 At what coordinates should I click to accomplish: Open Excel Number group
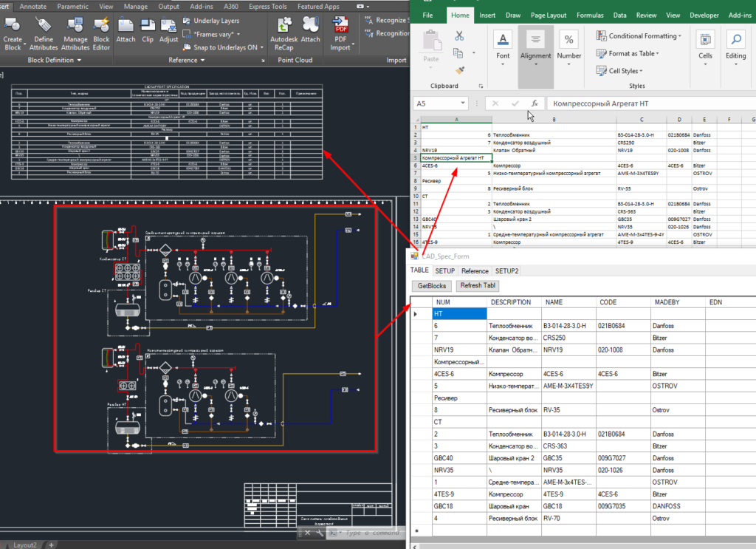click(x=569, y=48)
